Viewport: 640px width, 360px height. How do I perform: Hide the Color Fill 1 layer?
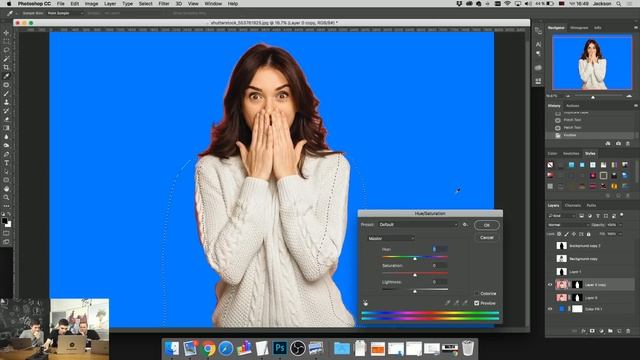click(550, 309)
